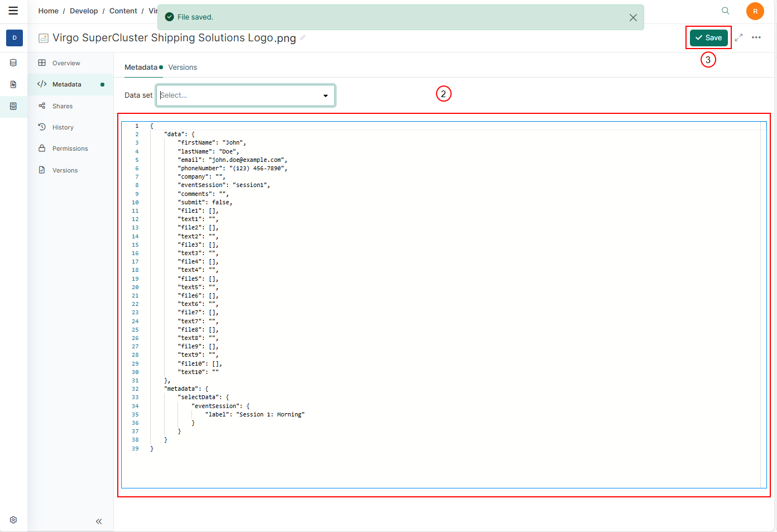
Task: Collapse the sidebar with double chevron
Action: 99,521
